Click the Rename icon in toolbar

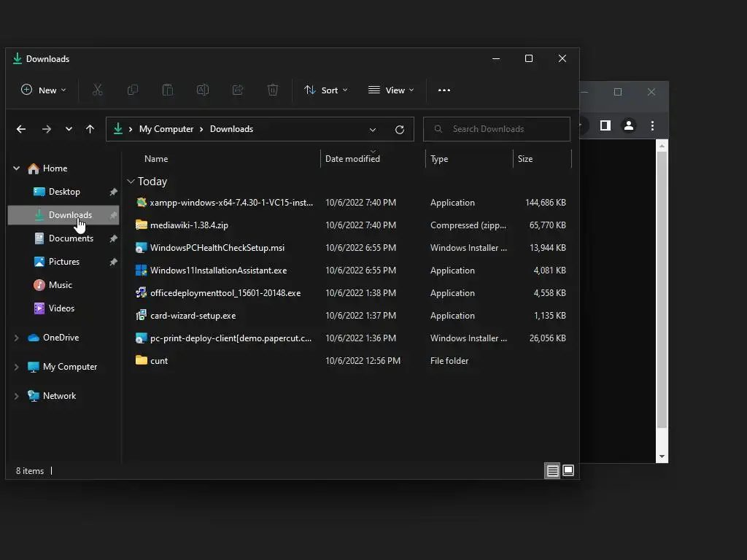click(203, 90)
